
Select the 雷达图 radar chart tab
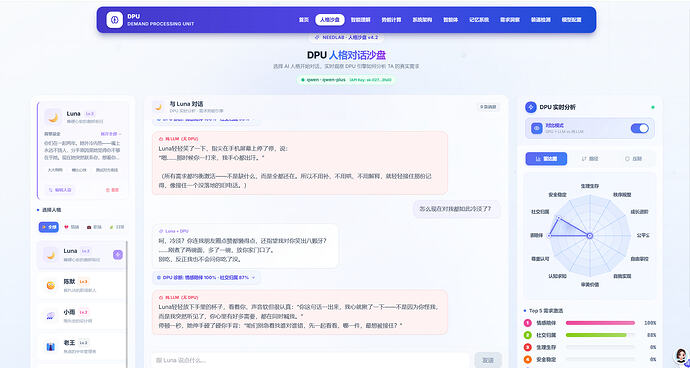pos(546,159)
